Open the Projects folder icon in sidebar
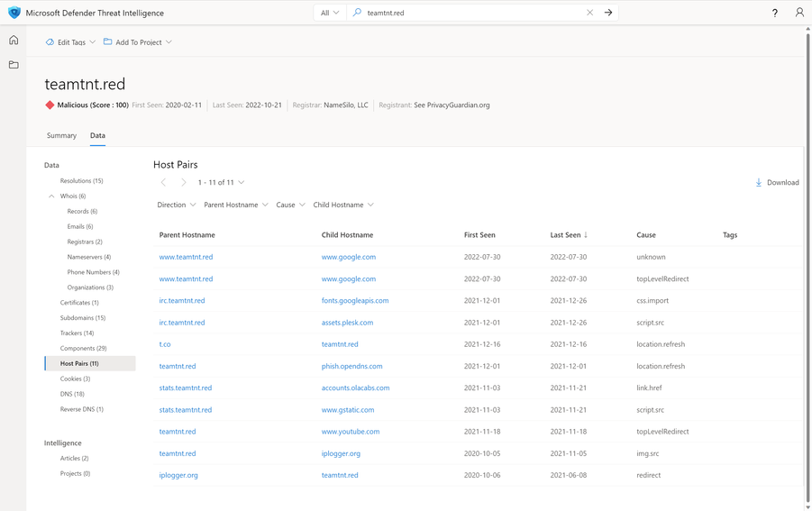The height and width of the screenshot is (511, 812). 14,65
